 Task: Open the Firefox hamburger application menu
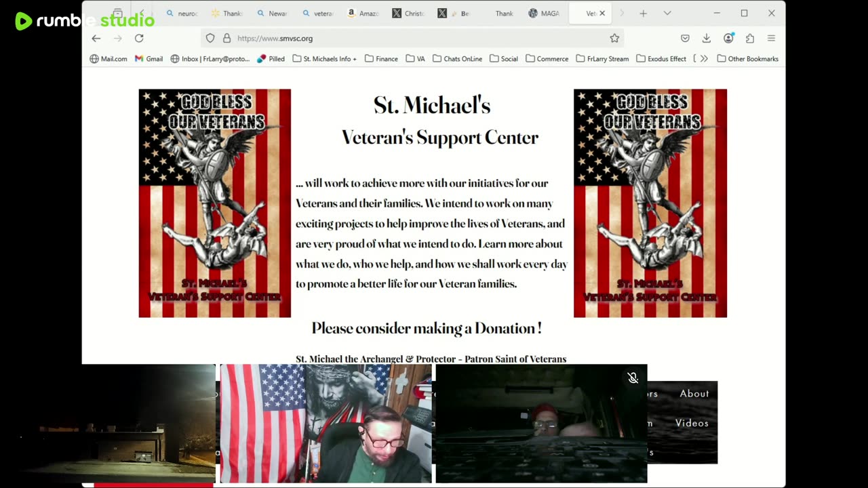[771, 39]
